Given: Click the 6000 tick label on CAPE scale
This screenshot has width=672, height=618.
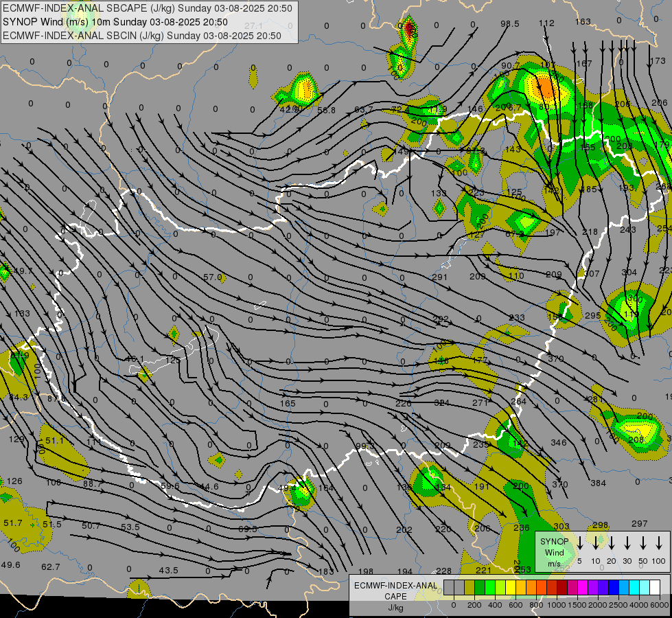Looking at the screenshot, I should pyautogui.click(x=659, y=605).
